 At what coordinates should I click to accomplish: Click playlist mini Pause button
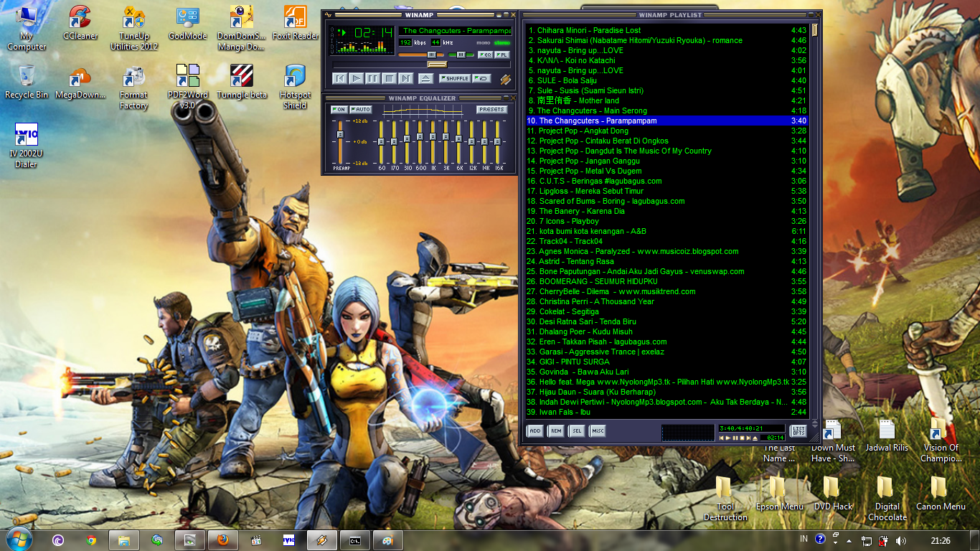coord(735,438)
